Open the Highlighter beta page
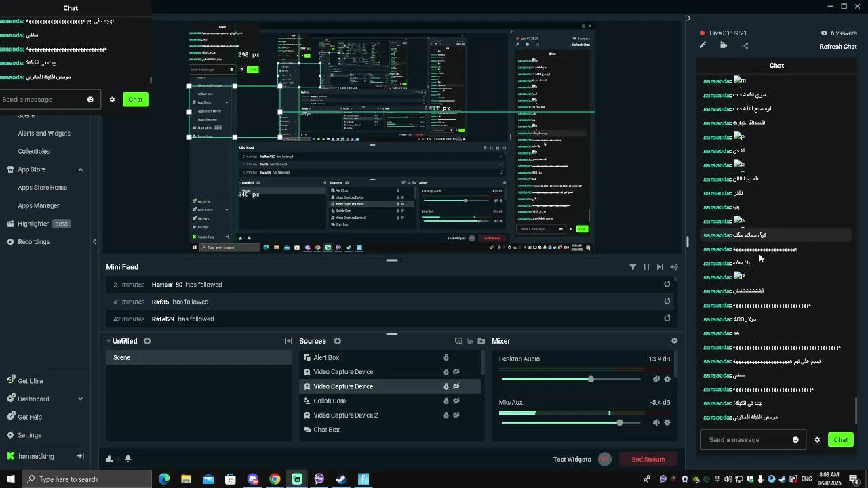 [39, 224]
